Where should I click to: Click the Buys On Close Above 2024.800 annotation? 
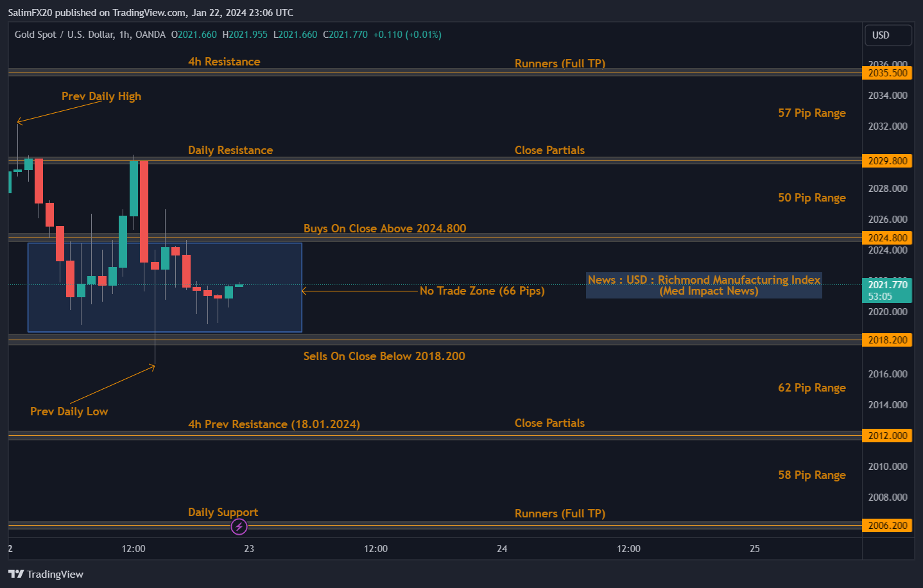pos(384,228)
